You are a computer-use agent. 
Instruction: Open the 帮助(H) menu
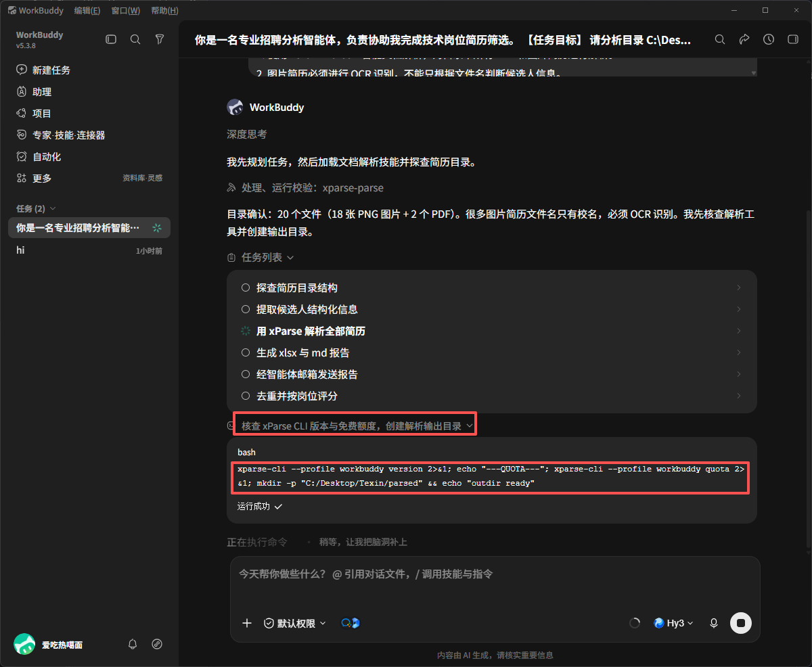(x=165, y=10)
